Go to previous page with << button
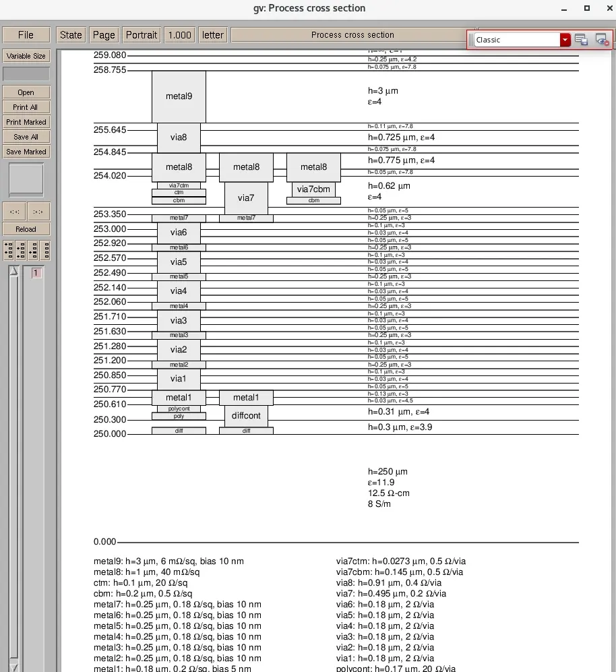Screen dimensions: 616x672 (x=14, y=211)
